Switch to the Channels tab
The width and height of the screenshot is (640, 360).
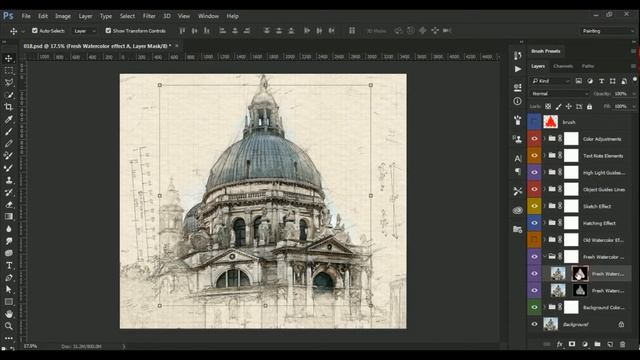coord(563,66)
